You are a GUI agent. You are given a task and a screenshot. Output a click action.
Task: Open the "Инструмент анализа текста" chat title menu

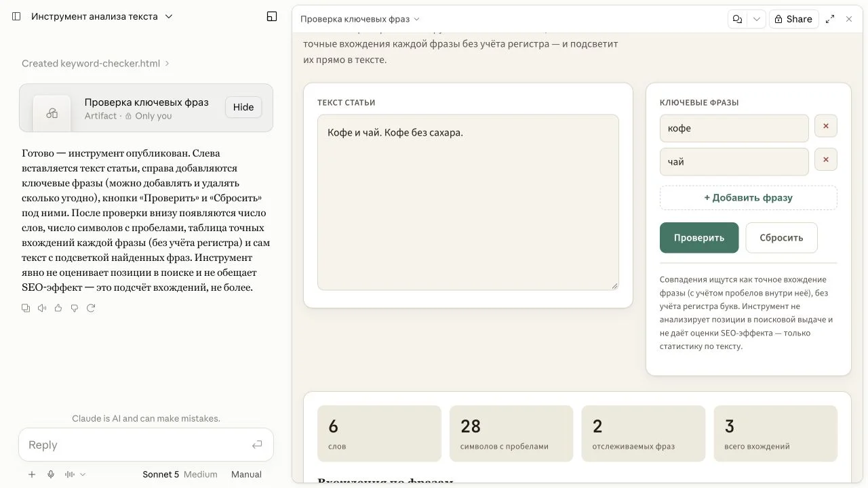click(102, 16)
